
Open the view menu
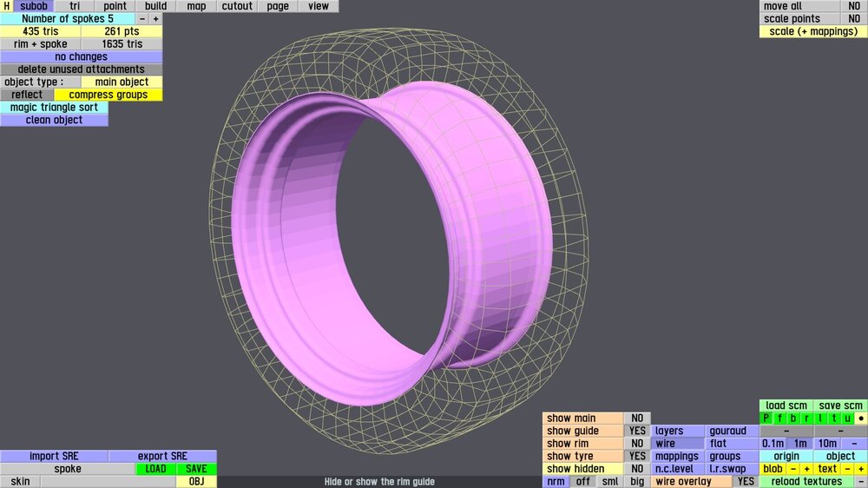pos(319,6)
